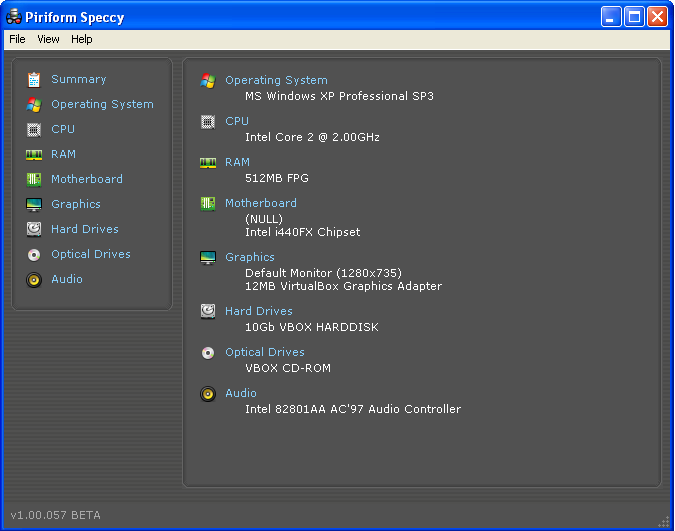
Task: Click the Motherboard icon in sidebar
Action: point(34,180)
